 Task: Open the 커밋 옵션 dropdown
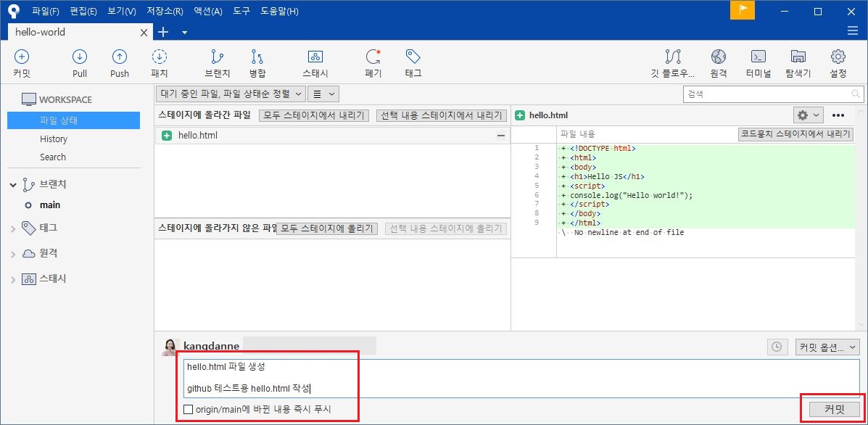(x=827, y=347)
